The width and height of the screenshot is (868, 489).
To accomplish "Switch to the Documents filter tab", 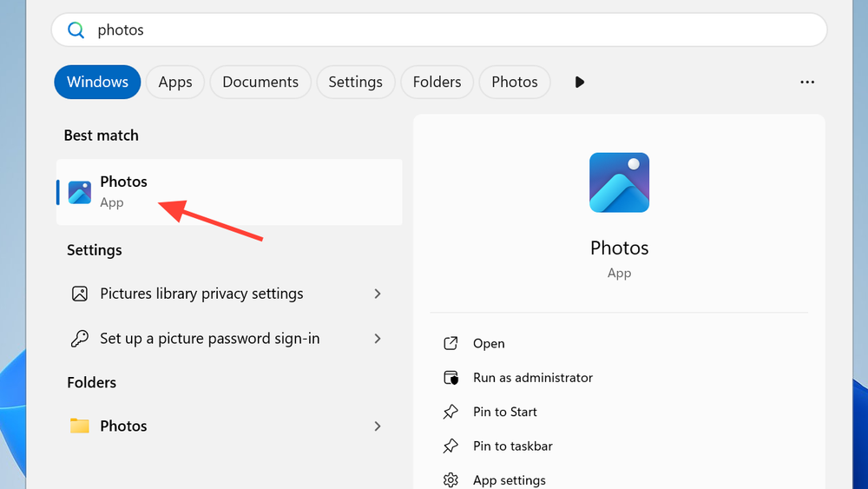I will pos(260,82).
